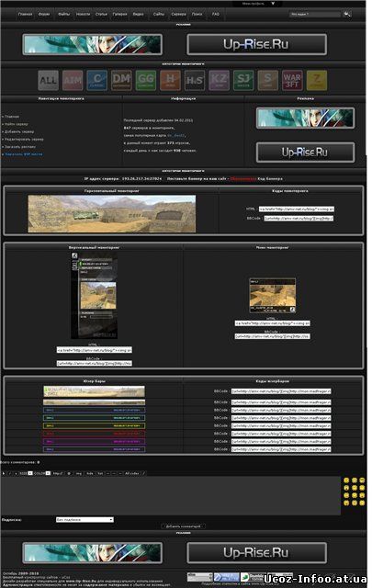Choose the DM deathmatch category icon
Image resolution: width=372 pixels, height=588 pixels.
tap(121, 80)
